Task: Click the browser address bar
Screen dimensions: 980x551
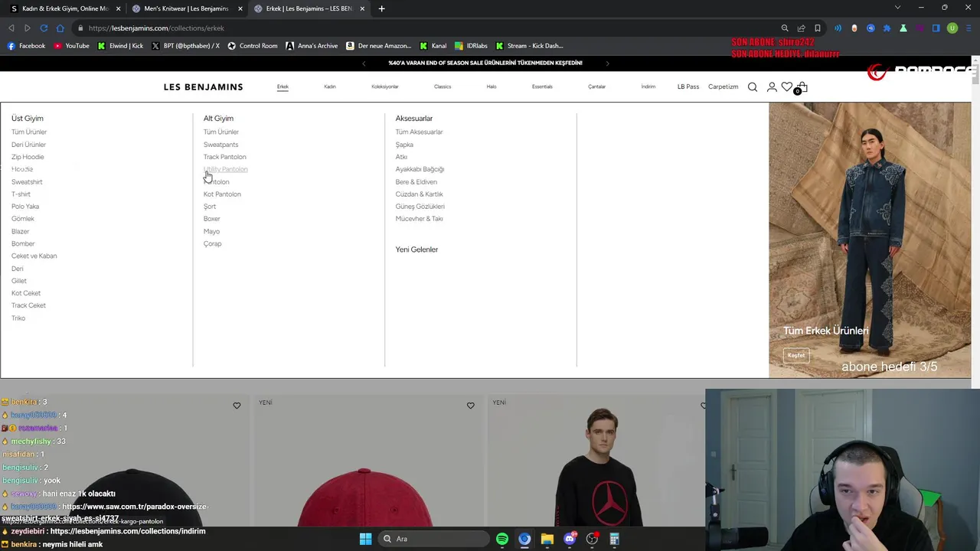Action: click(x=429, y=28)
